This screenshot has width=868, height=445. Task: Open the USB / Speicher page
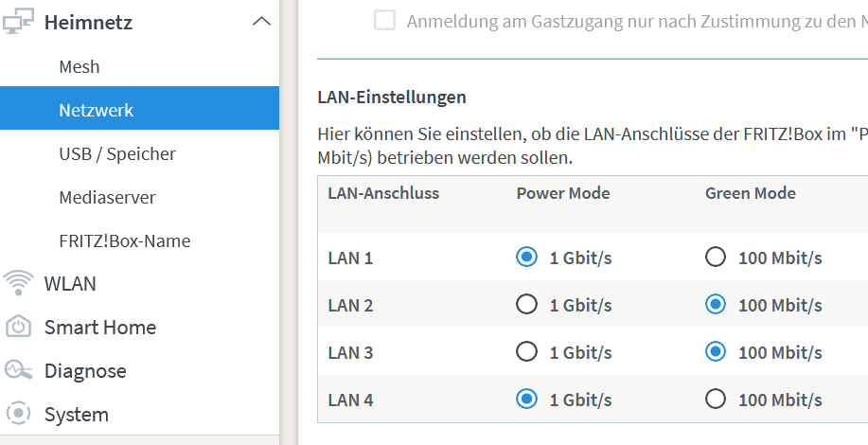117,154
